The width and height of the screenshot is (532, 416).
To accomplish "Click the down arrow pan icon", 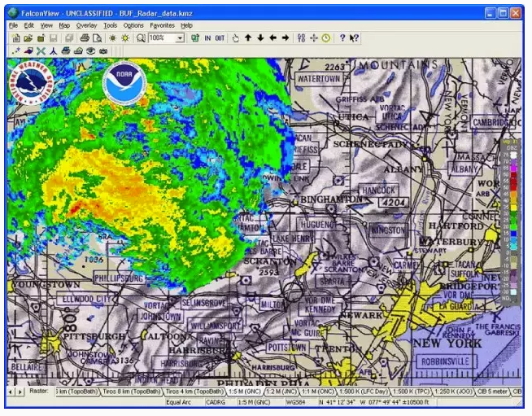I will click(x=260, y=38).
